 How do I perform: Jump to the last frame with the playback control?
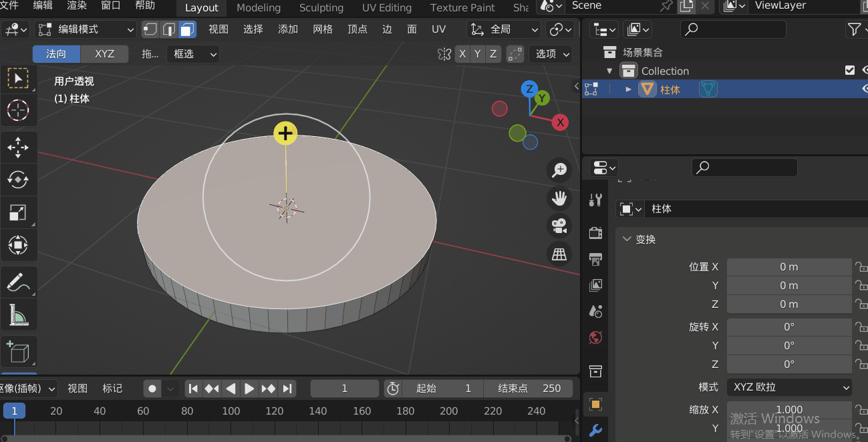287,388
